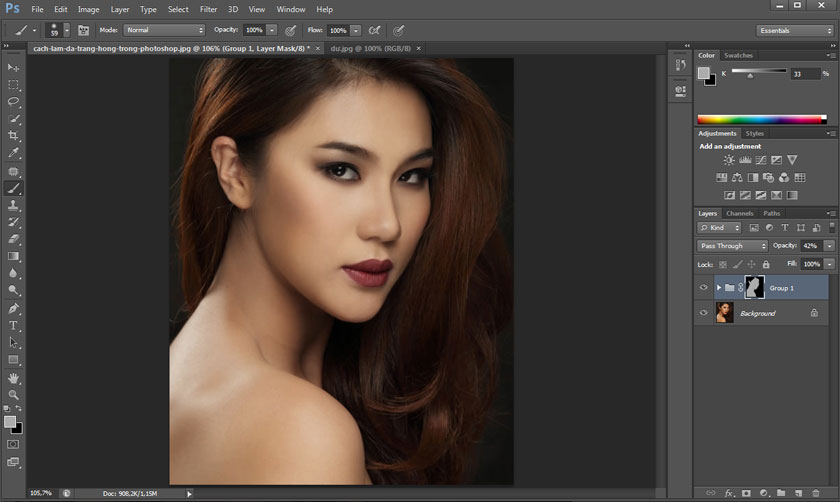Image resolution: width=840 pixels, height=502 pixels.
Task: Add a Brightness/Contrast adjustment
Action: 729,160
